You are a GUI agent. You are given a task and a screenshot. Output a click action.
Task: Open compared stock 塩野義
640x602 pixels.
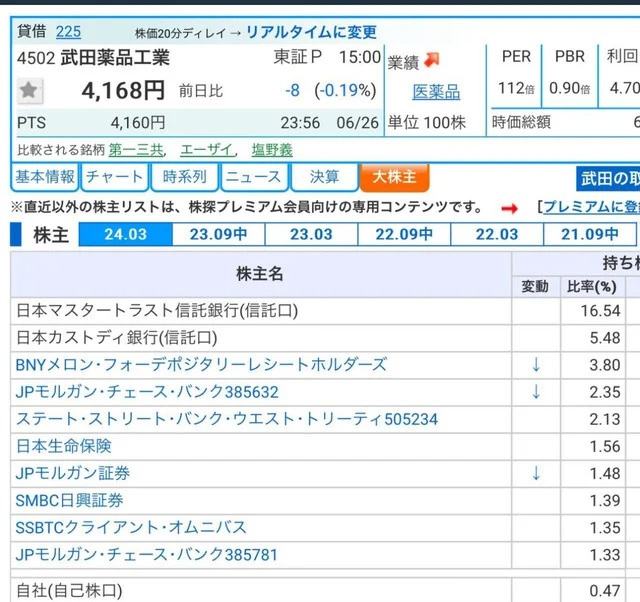272,150
